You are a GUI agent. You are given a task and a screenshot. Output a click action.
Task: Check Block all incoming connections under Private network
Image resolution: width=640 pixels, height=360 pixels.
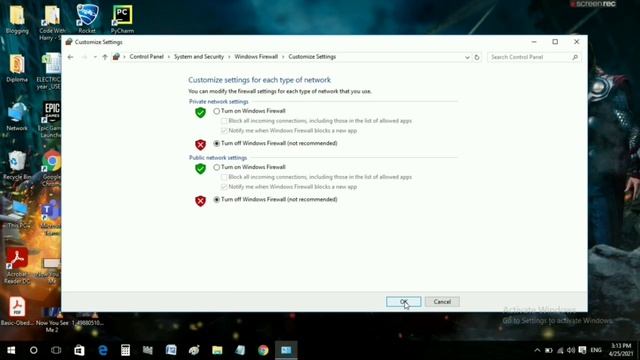(224, 121)
